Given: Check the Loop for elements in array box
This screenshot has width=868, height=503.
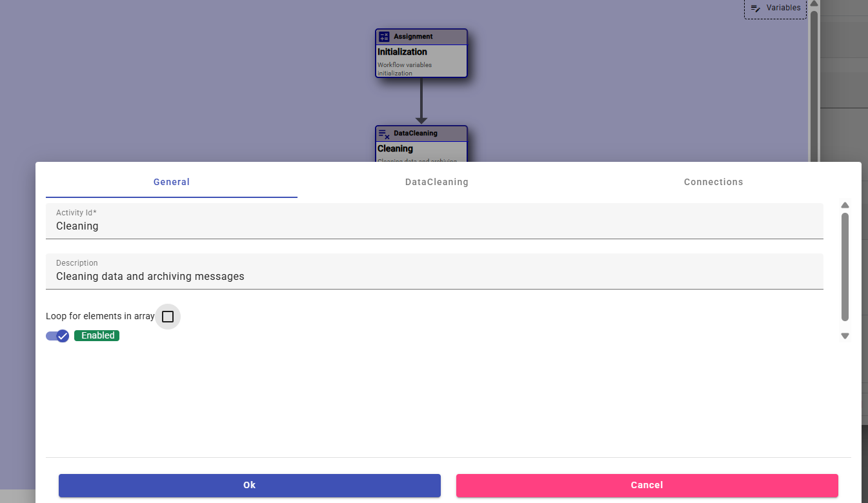Looking at the screenshot, I should (x=168, y=317).
